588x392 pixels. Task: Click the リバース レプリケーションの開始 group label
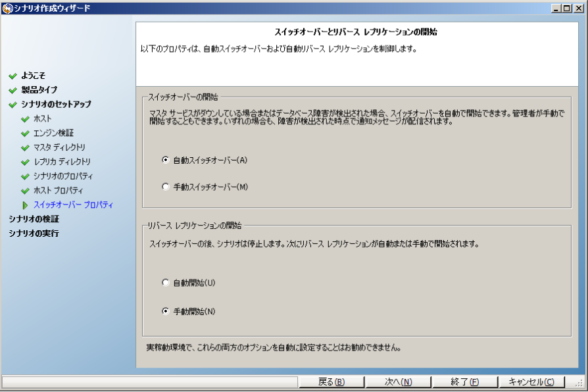pyautogui.click(x=195, y=226)
